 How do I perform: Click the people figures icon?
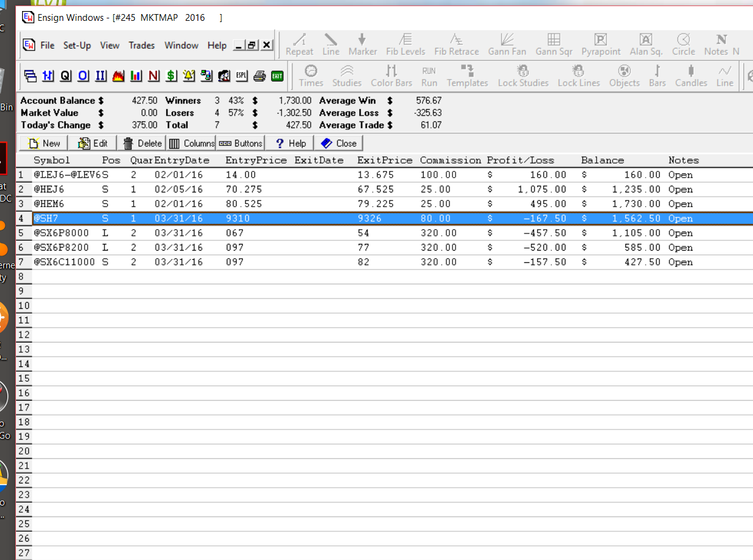tap(224, 76)
